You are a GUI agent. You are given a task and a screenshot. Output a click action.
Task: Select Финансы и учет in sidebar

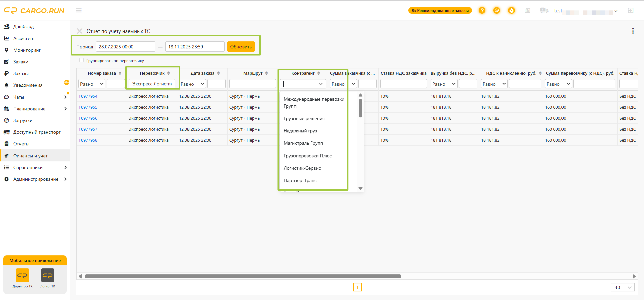click(35, 156)
